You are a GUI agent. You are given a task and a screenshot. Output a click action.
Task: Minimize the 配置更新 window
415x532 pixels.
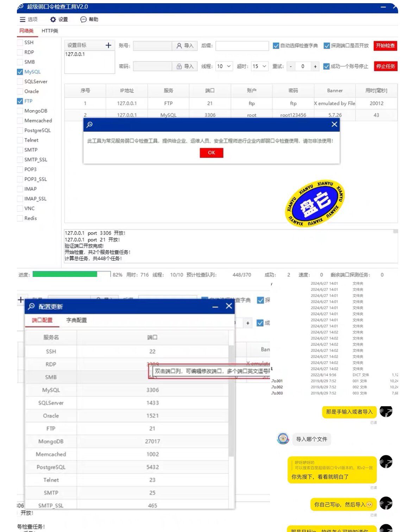[x=215, y=307]
